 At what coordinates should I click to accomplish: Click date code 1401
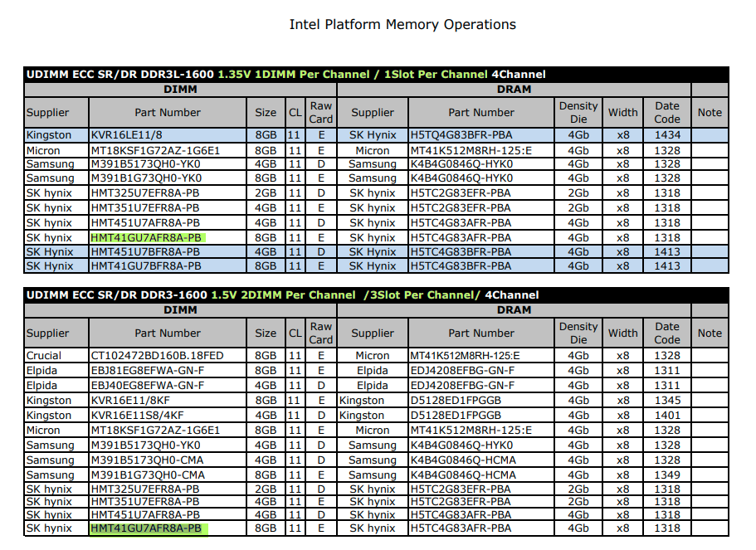pyautogui.click(x=667, y=416)
